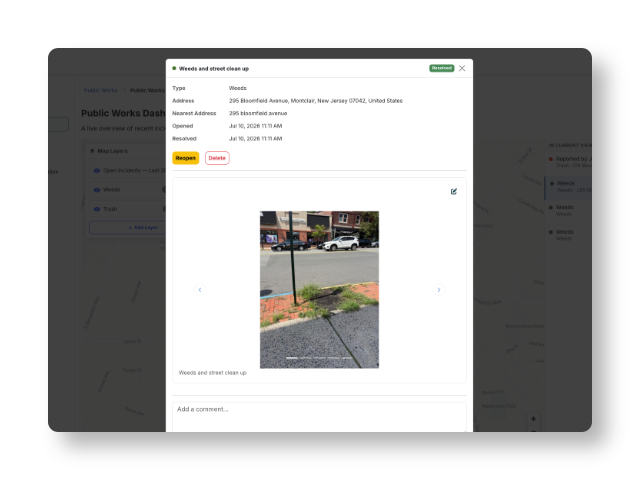Toggle visibility of Open Incidents layer
Screen dimensions: 640x480
[97, 171]
